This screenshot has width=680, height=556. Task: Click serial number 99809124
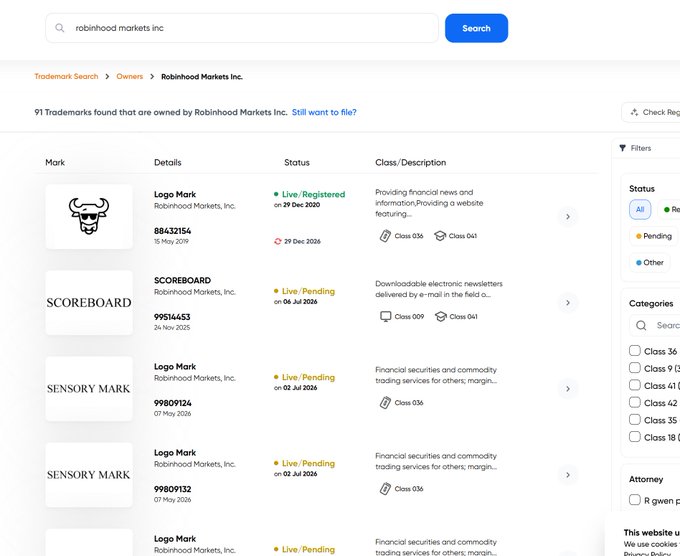click(x=173, y=403)
